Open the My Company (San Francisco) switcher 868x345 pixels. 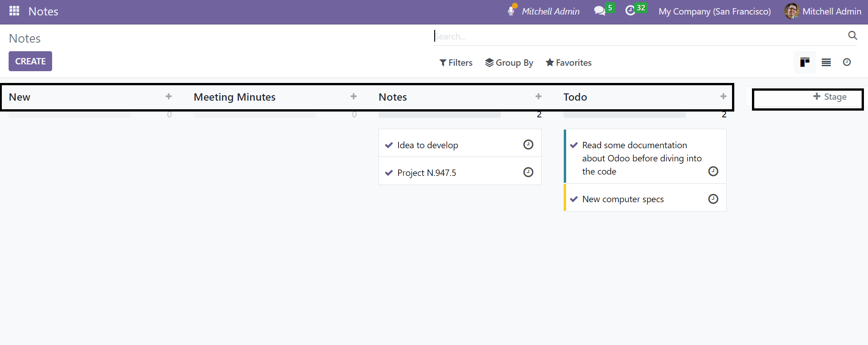tap(715, 11)
